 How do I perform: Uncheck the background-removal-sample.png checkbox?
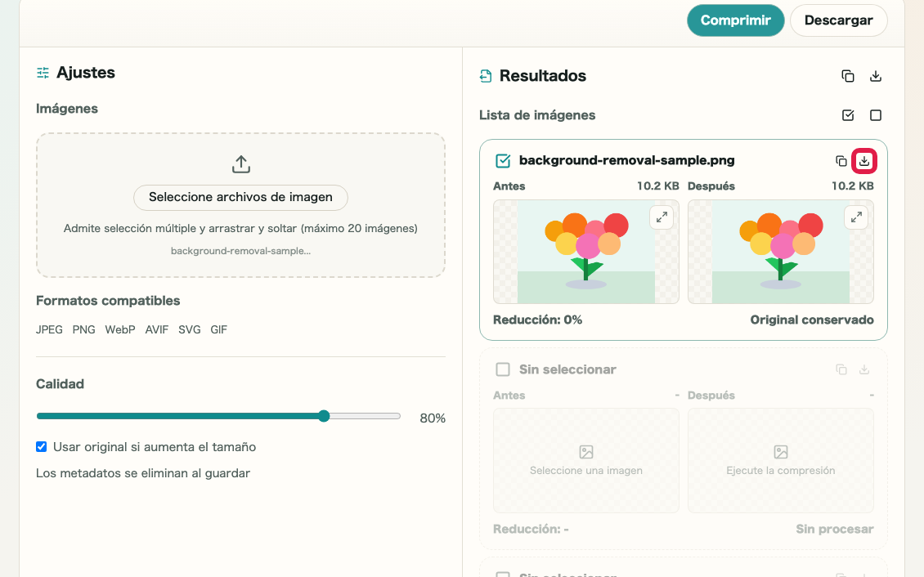[x=503, y=161]
